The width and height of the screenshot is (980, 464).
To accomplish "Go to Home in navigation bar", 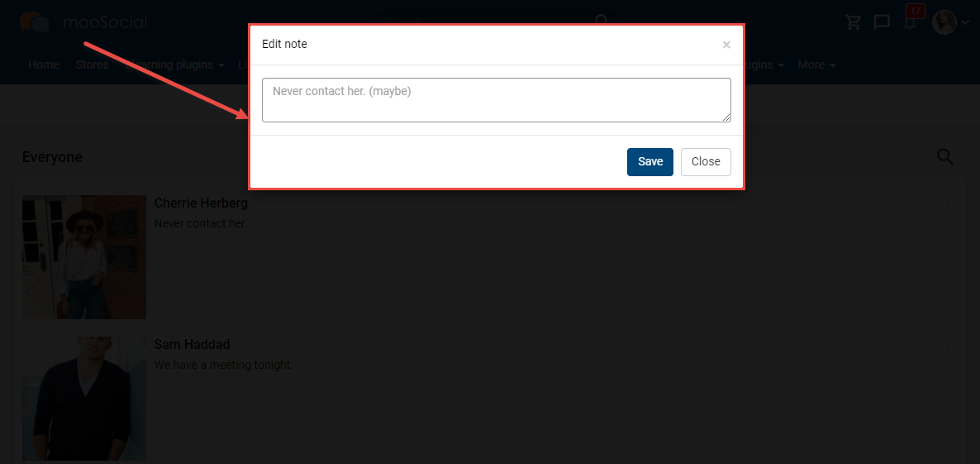I will pos(44,65).
